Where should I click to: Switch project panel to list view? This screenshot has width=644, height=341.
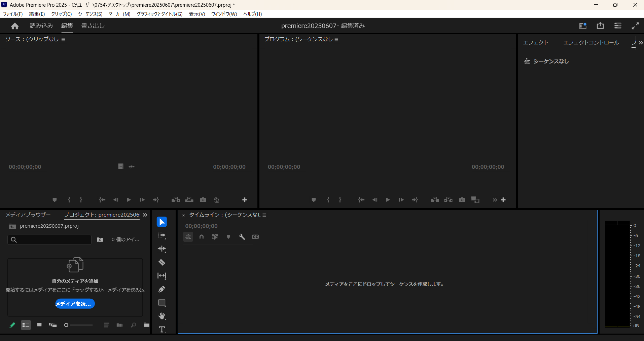click(26, 325)
